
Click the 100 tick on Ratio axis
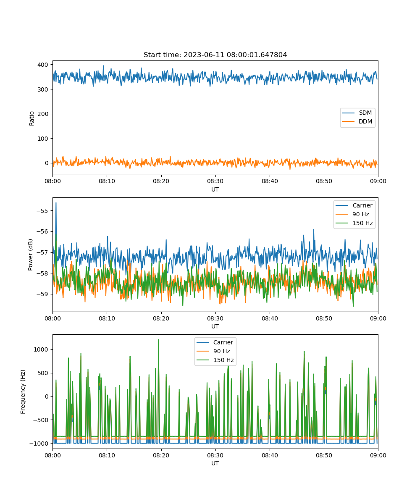point(44,139)
